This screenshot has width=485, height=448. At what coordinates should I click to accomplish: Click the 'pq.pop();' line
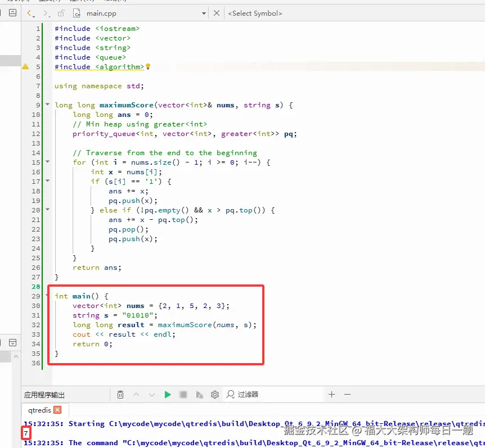point(128,229)
